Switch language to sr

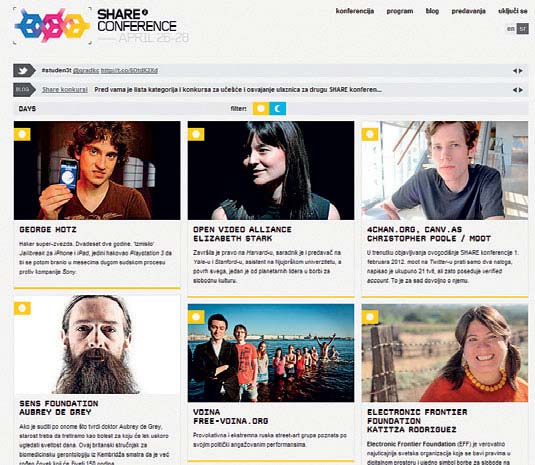click(x=522, y=29)
